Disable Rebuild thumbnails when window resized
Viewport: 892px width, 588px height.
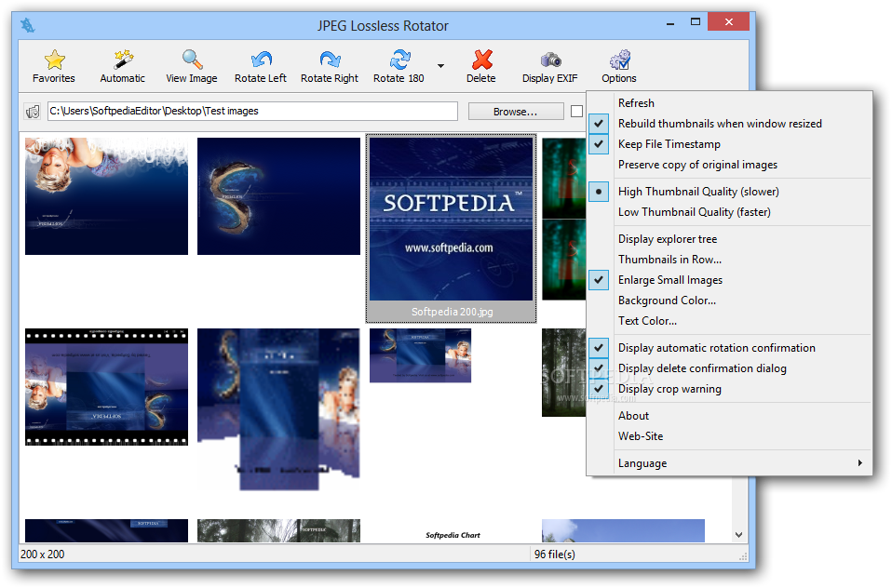719,124
